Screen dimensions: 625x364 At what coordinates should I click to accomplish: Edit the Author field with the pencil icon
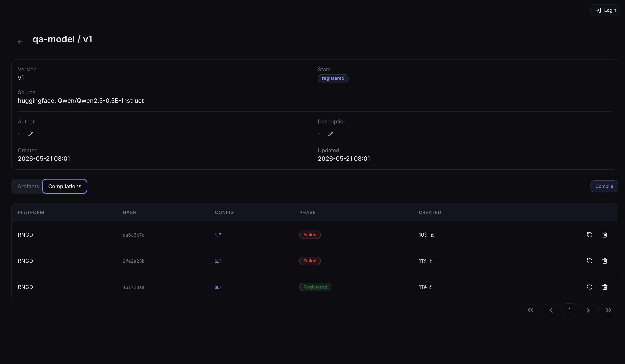[31, 134]
